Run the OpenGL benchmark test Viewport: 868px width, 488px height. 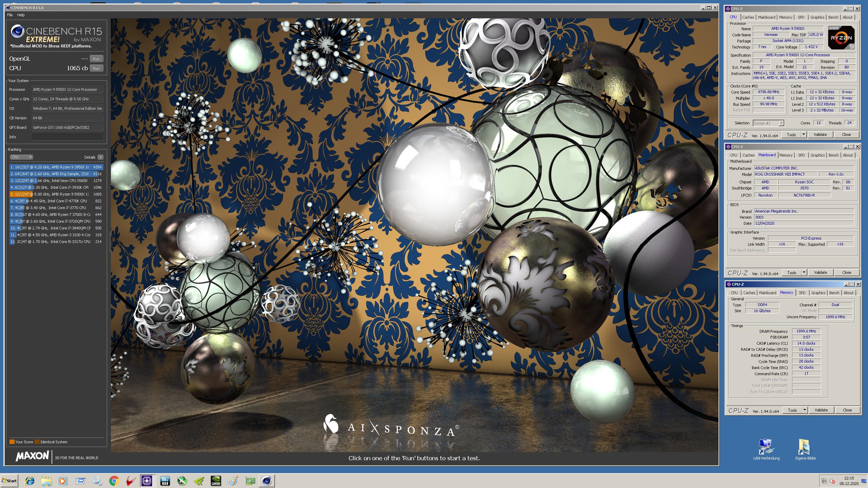point(96,59)
